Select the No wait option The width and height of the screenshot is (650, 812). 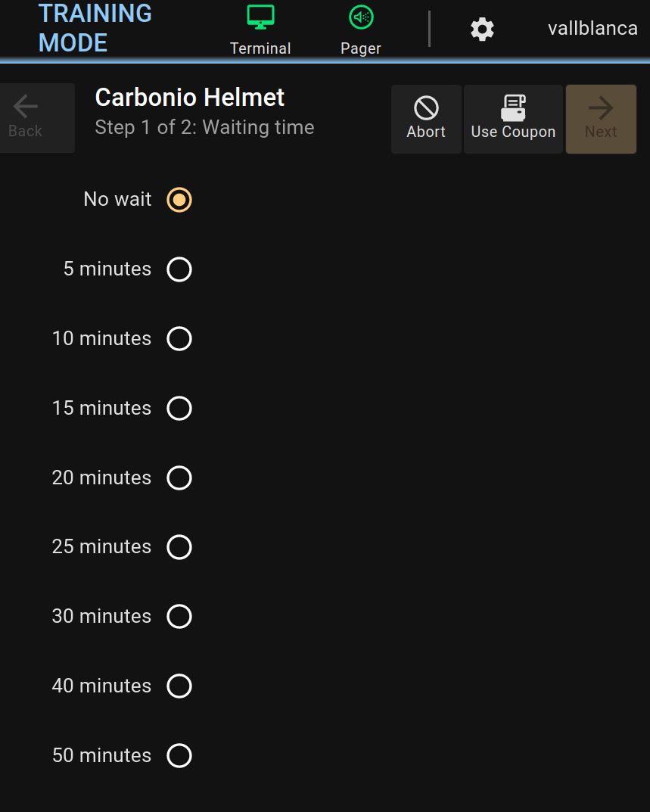click(179, 200)
